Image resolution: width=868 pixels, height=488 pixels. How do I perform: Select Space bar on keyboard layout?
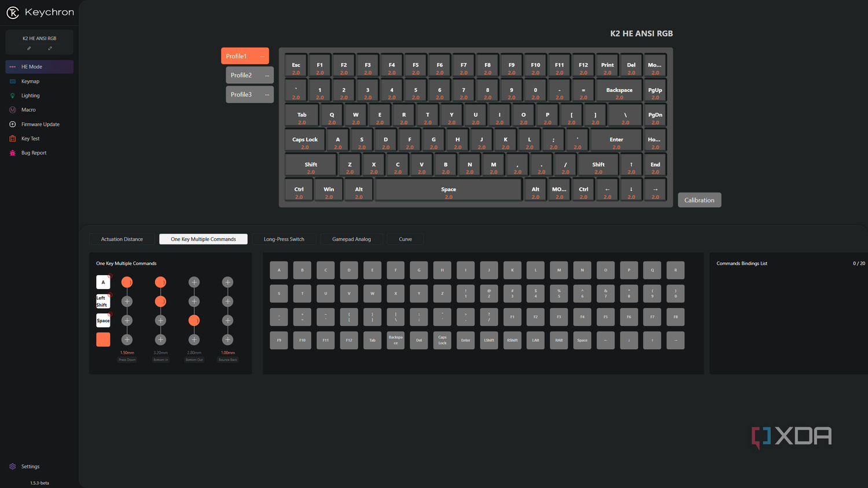coord(448,190)
